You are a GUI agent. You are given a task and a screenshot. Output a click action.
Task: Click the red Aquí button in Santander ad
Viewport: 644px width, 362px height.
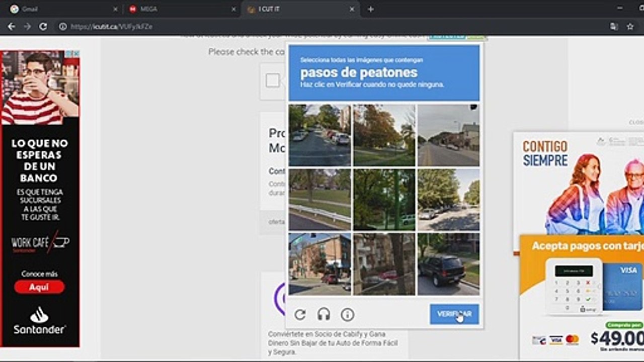[39, 287]
